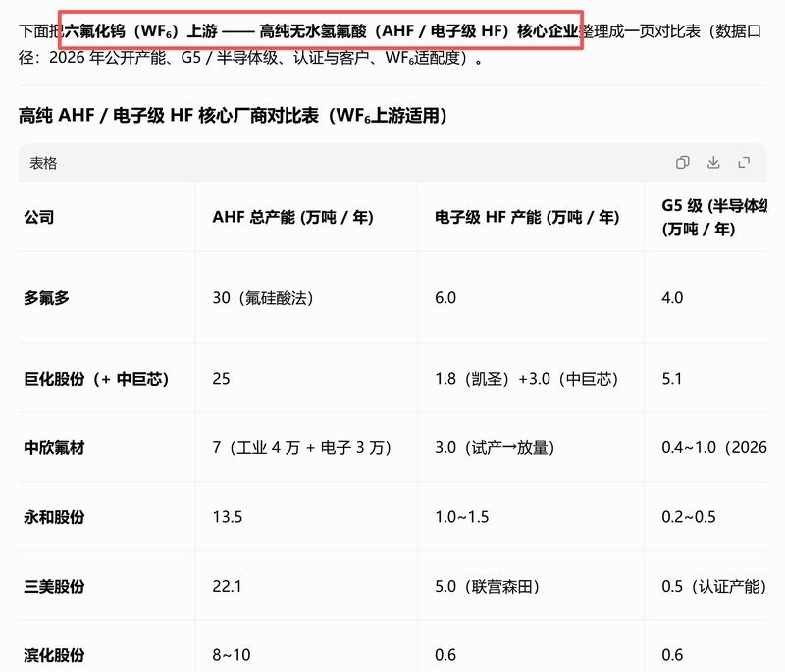The height and width of the screenshot is (672, 785).
Task: Select the 多氟多 company cell
Action: pos(46,298)
